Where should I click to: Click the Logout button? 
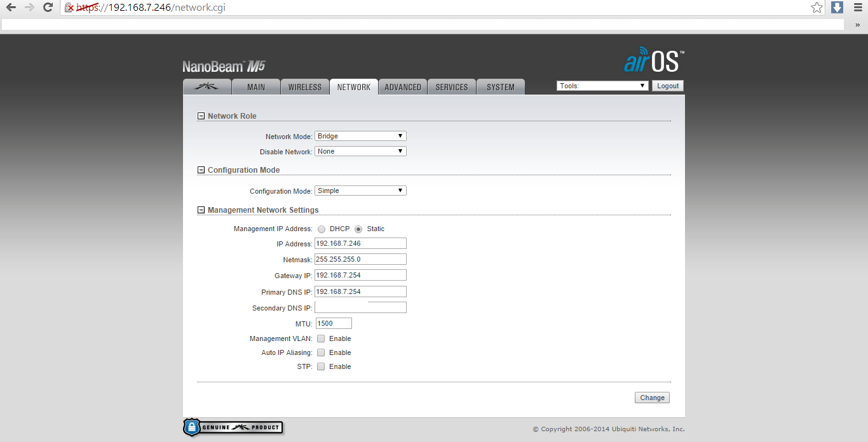coord(668,86)
